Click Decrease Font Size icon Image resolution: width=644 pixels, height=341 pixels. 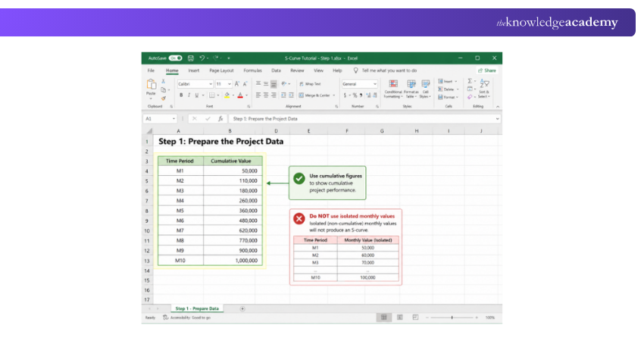(245, 84)
